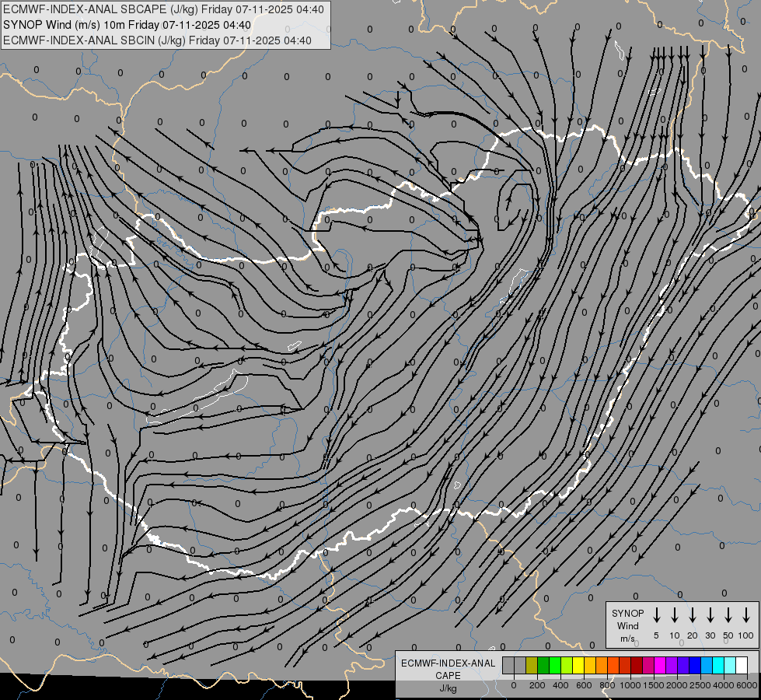The image size is (761, 700).
Task: Select the bright green CAPE color swatch
Action: (555, 666)
